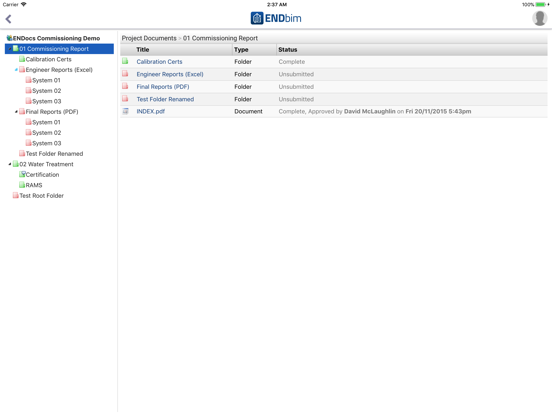The image size is (552, 414).
Task: Collapse the Final Reports (PDF) tree arrow
Action: pyautogui.click(x=16, y=112)
